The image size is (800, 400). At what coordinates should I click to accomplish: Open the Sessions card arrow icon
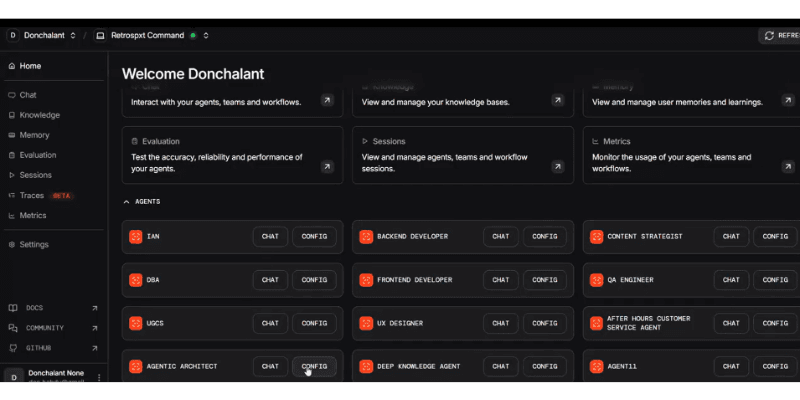(x=558, y=166)
